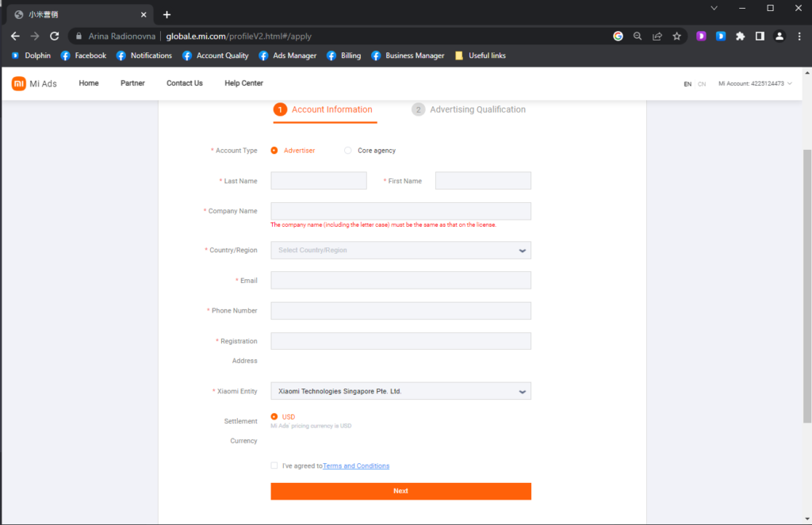Maximize the Chrome browser window
This screenshot has width=812, height=525.
pyautogui.click(x=771, y=8)
